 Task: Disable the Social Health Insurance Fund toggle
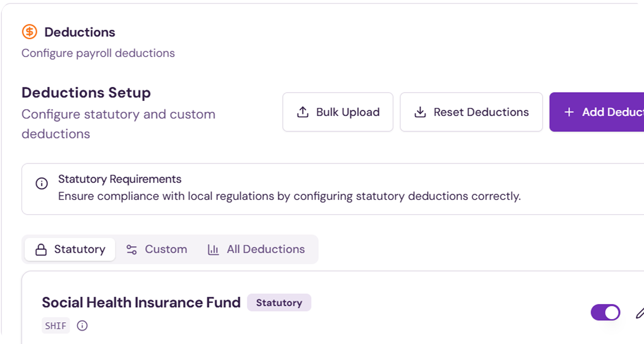605,312
